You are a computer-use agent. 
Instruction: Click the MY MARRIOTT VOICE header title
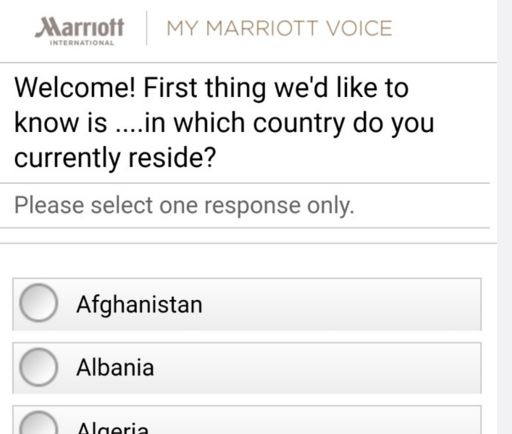(279, 28)
